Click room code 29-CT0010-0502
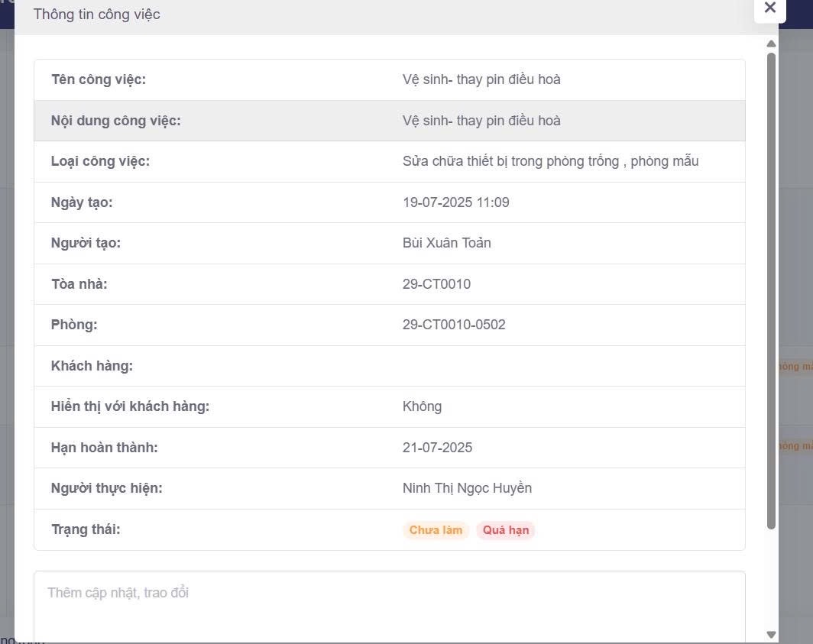The width and height of the screenshot is (813, 644). [x=454, y=325]
